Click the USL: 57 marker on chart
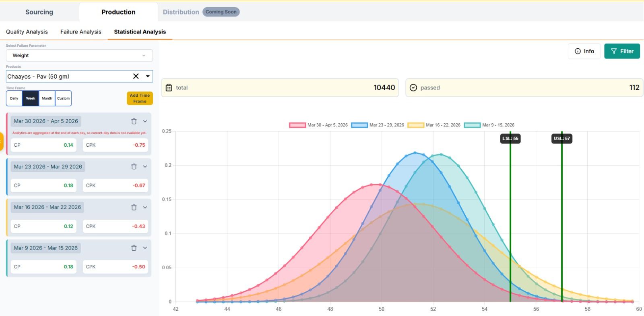 click(x=561, y=139)
